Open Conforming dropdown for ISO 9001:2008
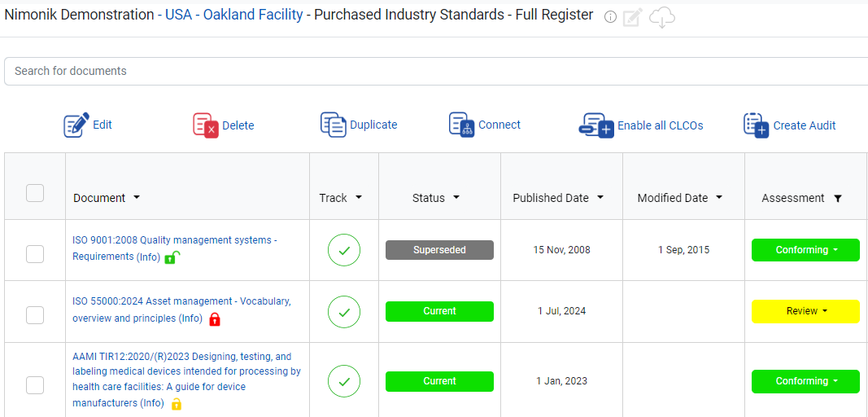Screen dimensions: 868x417 [805, 250]
